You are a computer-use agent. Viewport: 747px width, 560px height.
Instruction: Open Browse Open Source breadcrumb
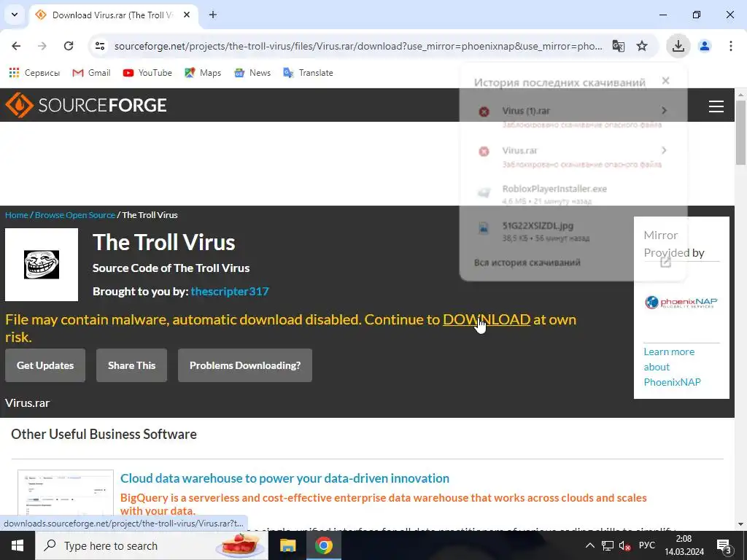tap(75, 215)
